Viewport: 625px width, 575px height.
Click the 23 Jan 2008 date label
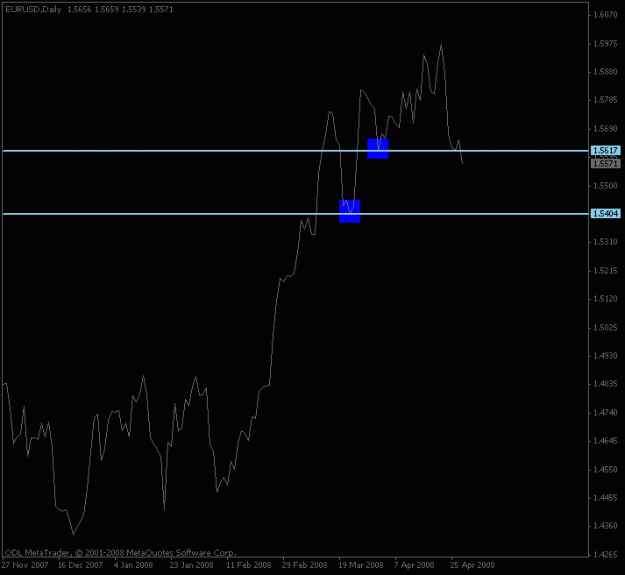(191, 565)
